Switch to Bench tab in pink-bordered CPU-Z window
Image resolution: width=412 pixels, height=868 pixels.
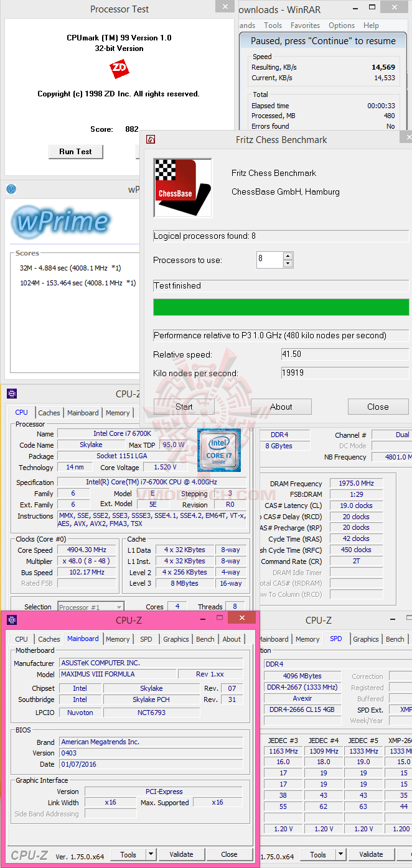pyautogui.click(x=205, y=639)
